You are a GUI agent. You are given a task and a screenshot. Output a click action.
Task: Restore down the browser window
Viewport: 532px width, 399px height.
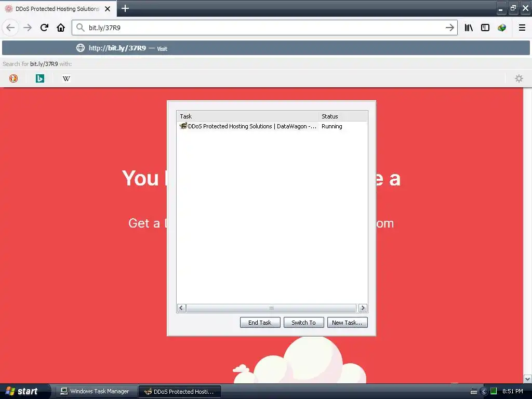513,8
